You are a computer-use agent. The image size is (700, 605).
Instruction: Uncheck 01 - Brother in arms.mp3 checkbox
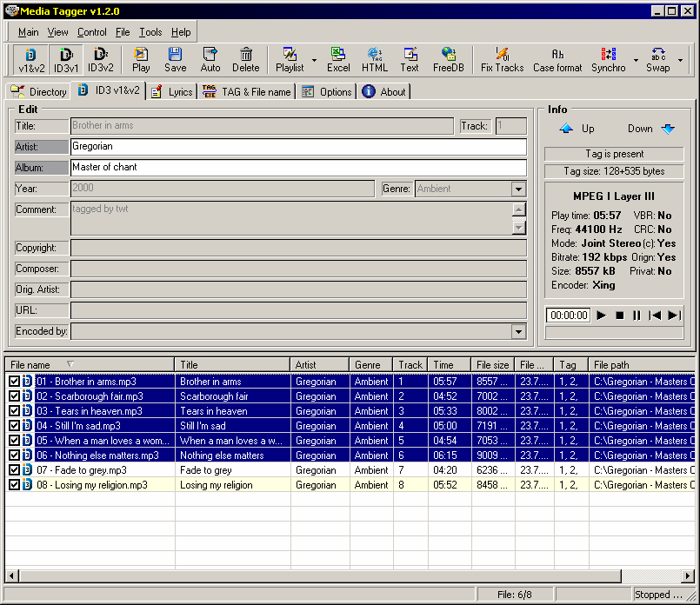click(14, 382)
